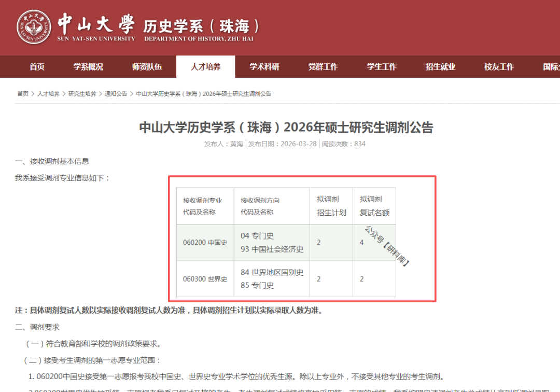Click the current page breadcrumb title
Viewport: 560px width, 392px height.
pos(203,94)
